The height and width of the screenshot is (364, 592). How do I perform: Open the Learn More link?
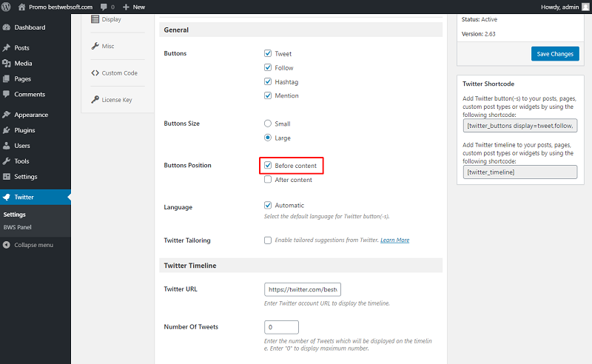(395, 240)
